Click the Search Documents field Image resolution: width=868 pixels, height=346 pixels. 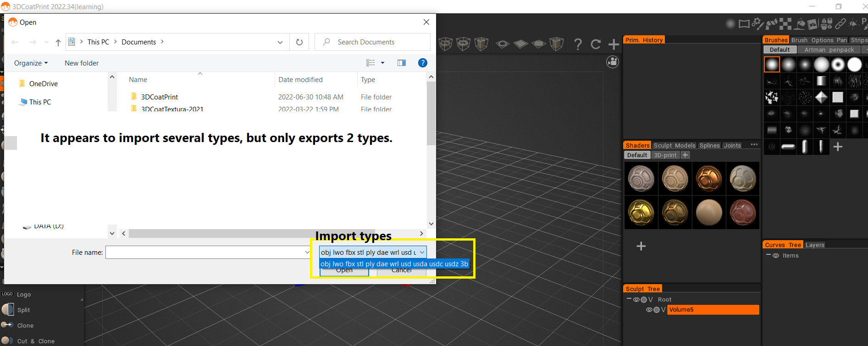(372, 42)
